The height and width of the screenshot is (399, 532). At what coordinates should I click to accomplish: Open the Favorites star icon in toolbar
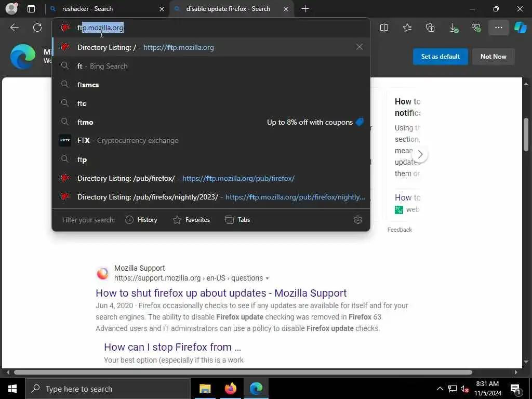[407, 28]
